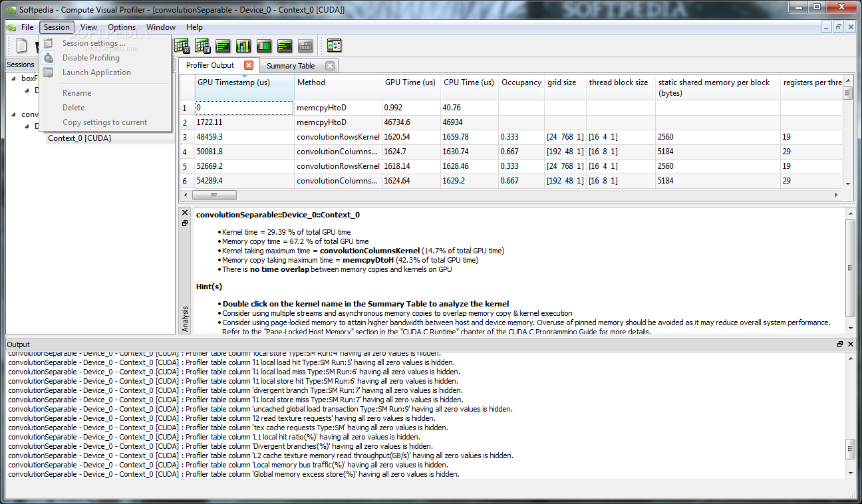Viewport: 862px width, 504px height.
Task: Click the table's horizontal scrollbar thumb
Action: (214, 195)
